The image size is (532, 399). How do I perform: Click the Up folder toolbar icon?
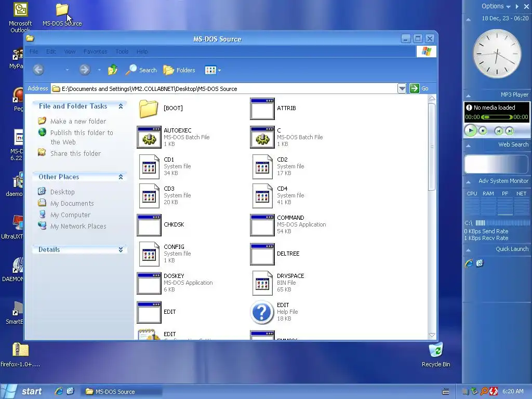(113, 70)
